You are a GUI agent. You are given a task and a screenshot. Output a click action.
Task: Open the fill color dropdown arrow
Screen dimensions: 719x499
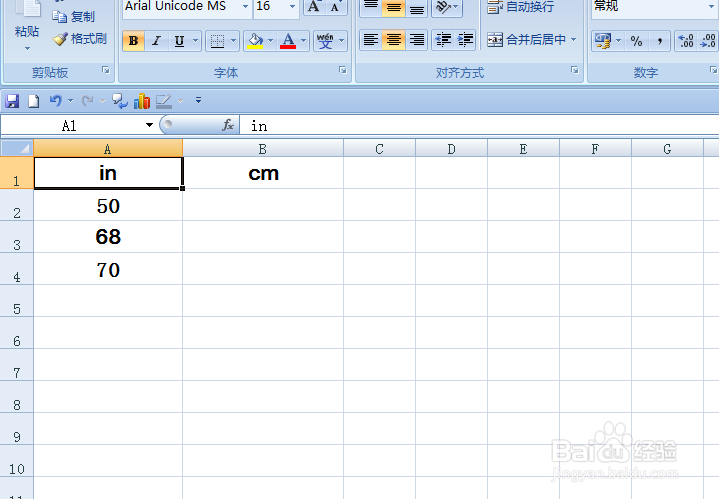[x=271, y=41]
